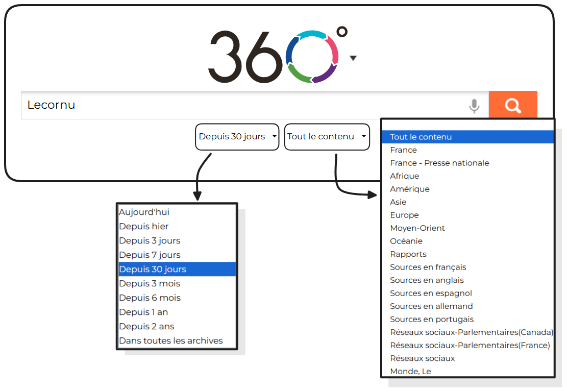This screenshot has width=567, height=392.
Task: Select 'Depuis hier' option
Action: coord(177,227)
